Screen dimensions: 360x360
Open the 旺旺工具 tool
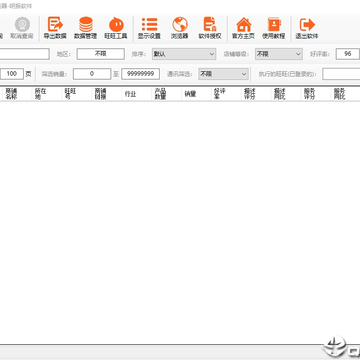(116, 28)
